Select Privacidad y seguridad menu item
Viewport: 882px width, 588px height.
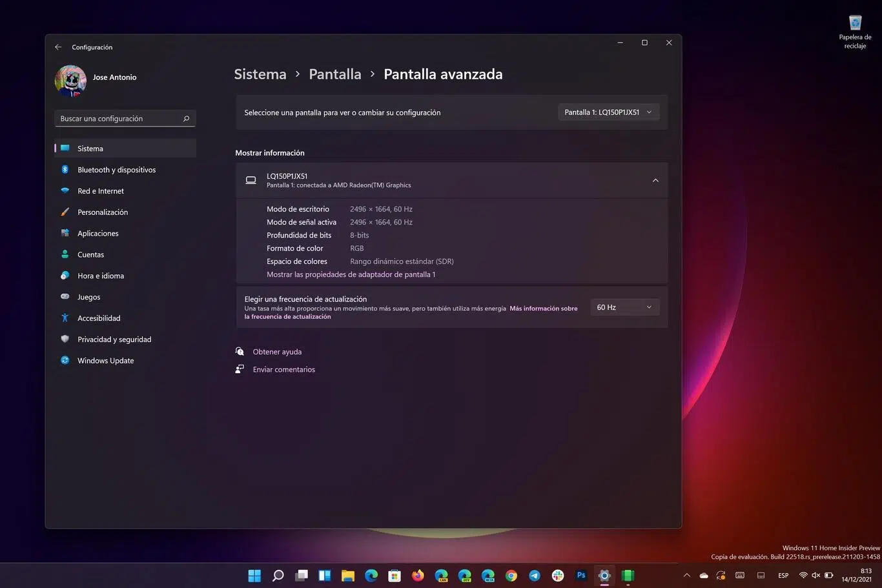[114, 340]
